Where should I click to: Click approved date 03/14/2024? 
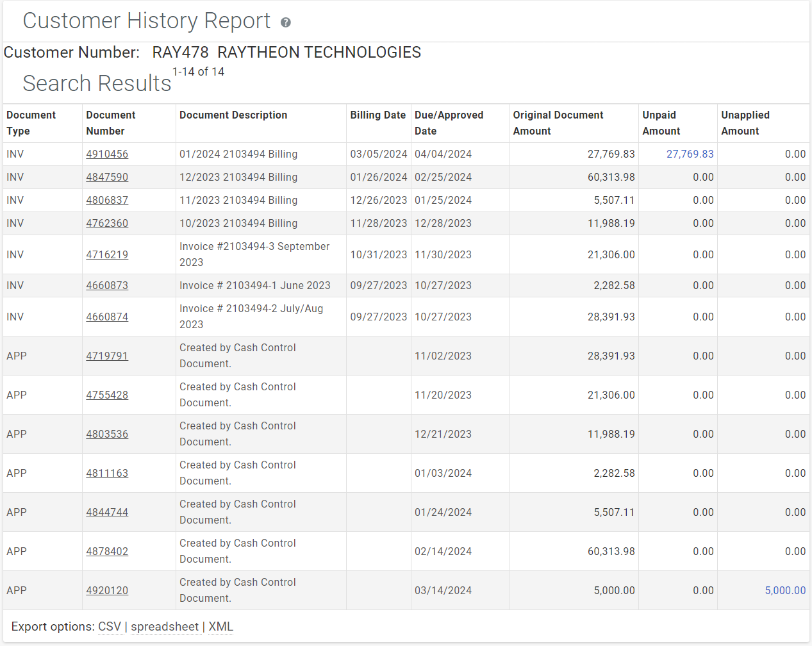click(443, 590)
